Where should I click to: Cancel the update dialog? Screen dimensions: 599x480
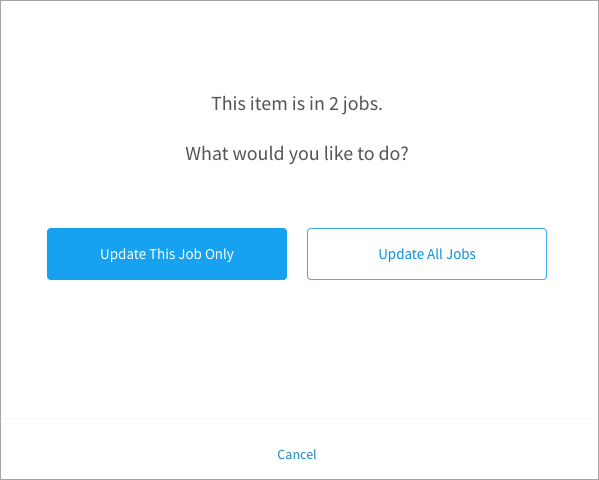click(297, 454)
